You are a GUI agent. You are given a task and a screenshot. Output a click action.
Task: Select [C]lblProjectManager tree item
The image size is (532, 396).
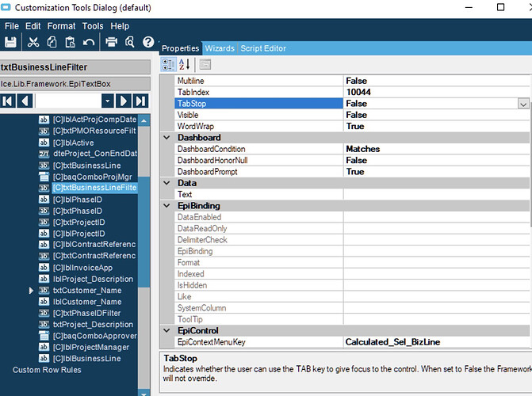point(91,347)
